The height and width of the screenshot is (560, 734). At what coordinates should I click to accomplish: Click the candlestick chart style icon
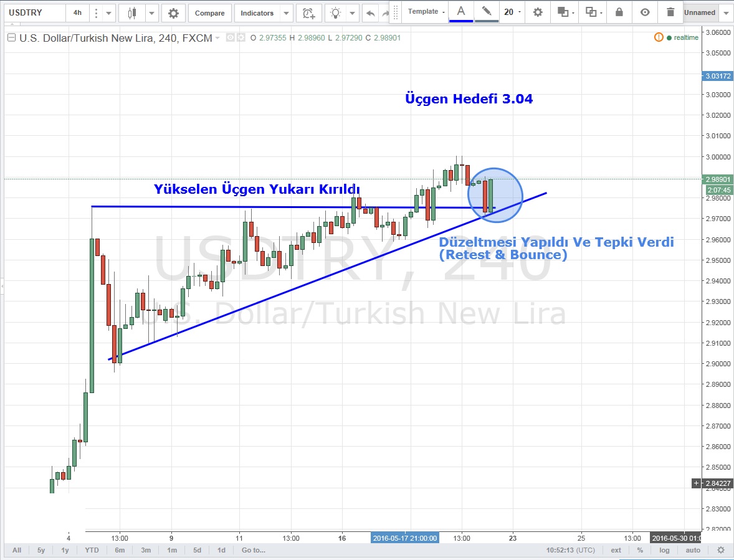coord(131,12)
